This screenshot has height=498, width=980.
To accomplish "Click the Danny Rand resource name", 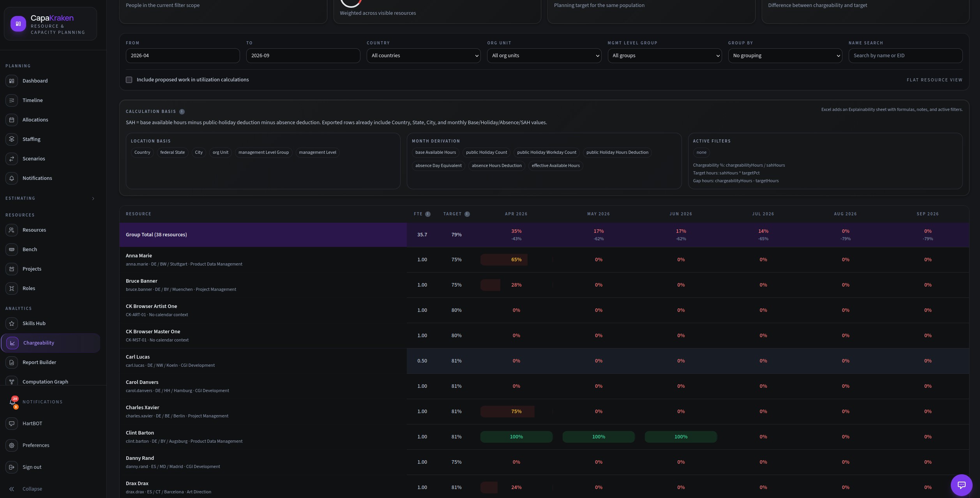I will point(140,458).
